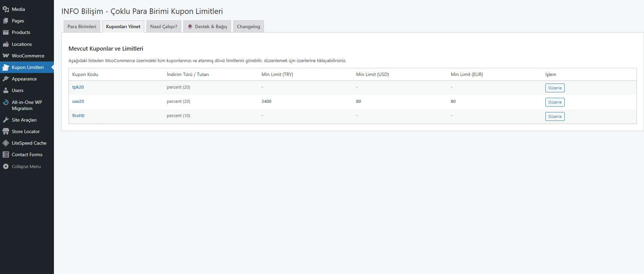644x274 pixels.
Task: Open the first10 coupon code link
Action: pyautogui.click(x=78, y=116)
